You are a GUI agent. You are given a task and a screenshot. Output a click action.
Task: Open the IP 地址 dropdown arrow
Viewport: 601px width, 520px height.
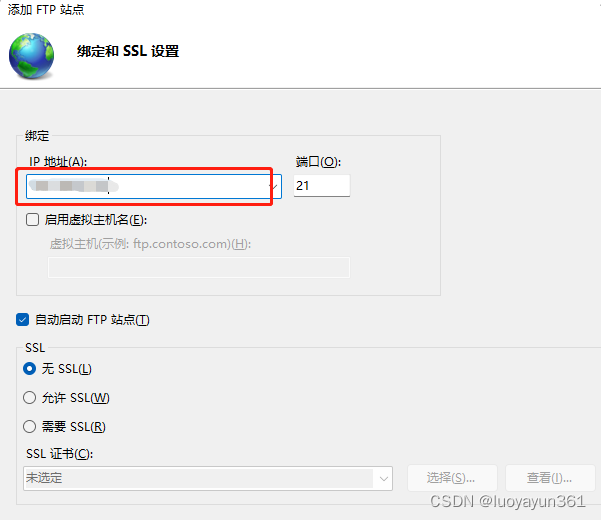274,187
